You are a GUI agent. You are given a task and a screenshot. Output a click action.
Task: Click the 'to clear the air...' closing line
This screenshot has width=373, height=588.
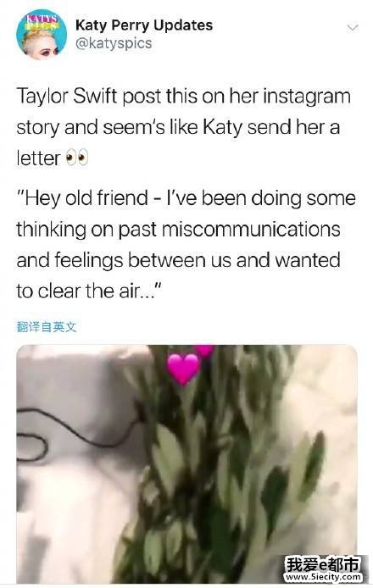click(89, 291)
